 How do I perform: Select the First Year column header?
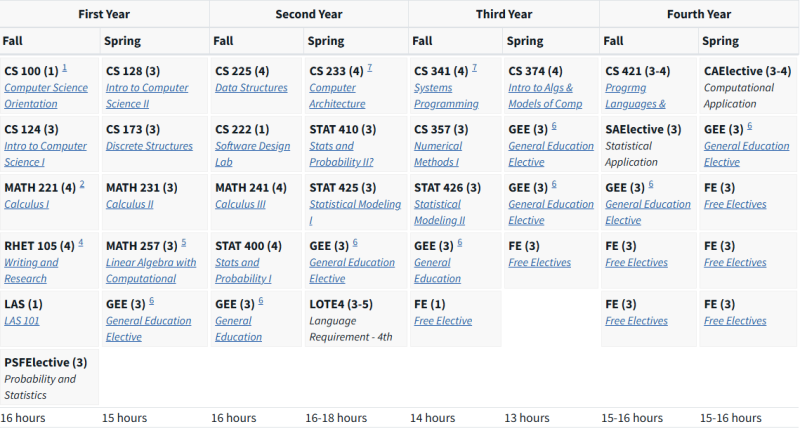104,14
